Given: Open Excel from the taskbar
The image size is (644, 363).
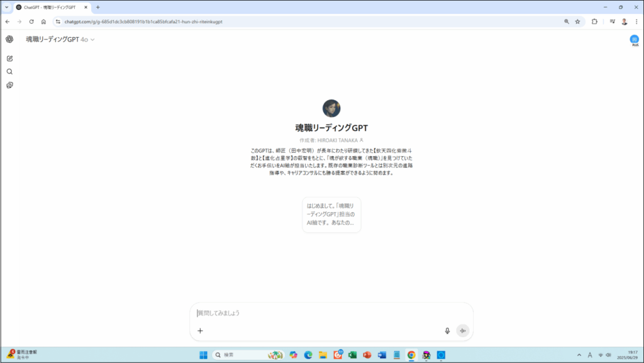Looking at the screenshot, I should click(x=352, y=355).
